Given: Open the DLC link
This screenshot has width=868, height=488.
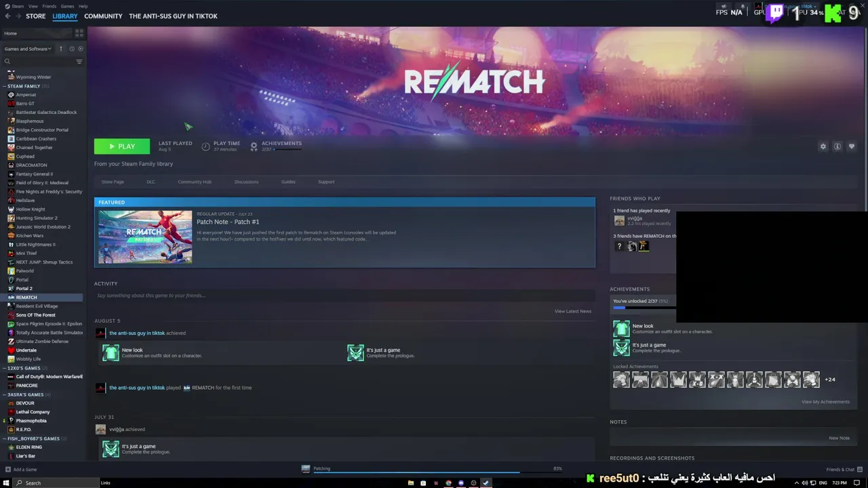Looking at the screenshot, I should tap(151, 182).
